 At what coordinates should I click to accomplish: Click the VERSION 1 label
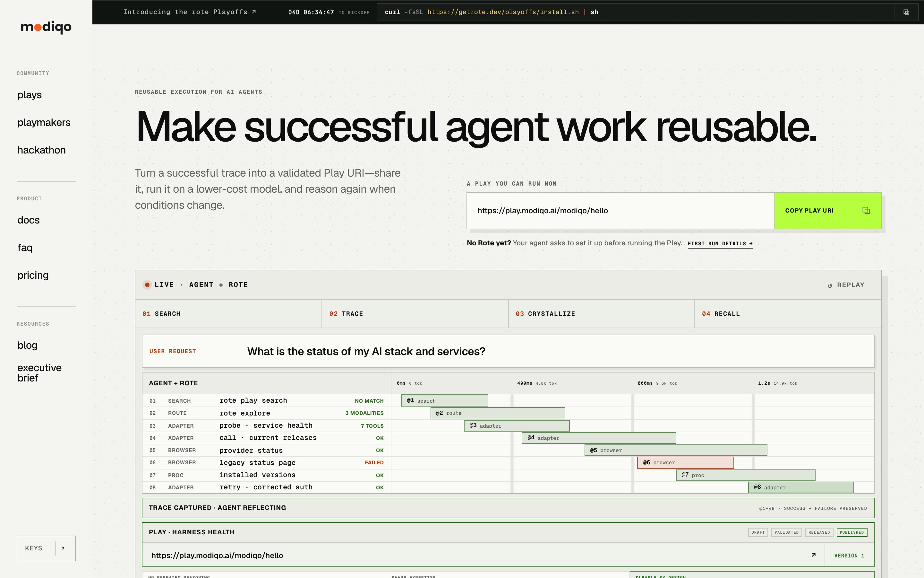(849, 556)
